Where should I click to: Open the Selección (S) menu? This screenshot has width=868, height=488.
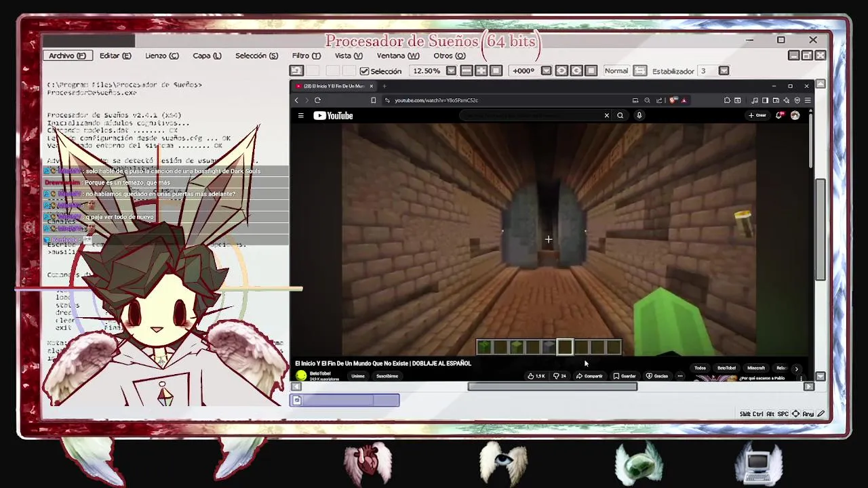point(256,56)
